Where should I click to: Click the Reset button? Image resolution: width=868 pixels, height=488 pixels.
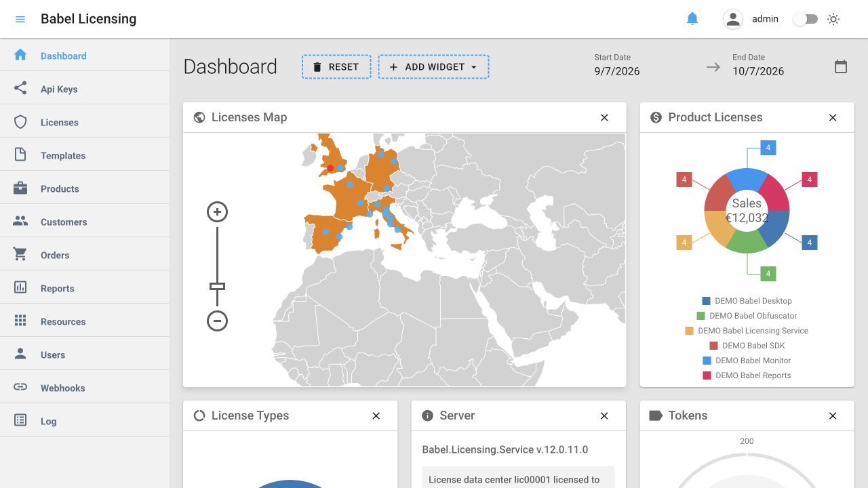click(336, 67)
